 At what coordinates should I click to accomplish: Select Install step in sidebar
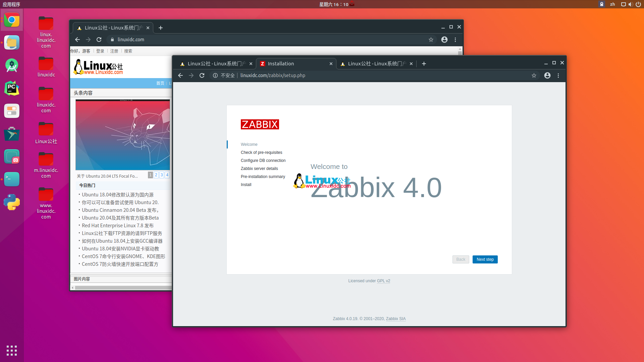[246, 185]
